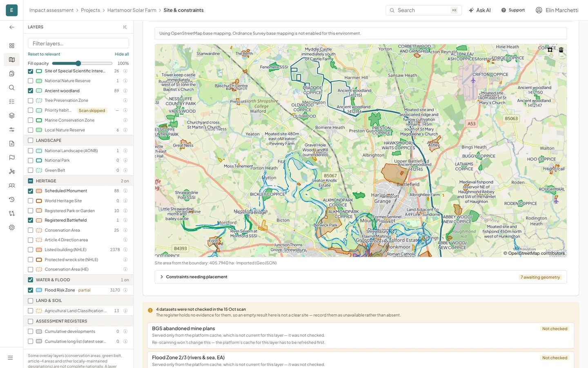Click the delete trash icon on map

pyautogui.click(x=561, y=50)
